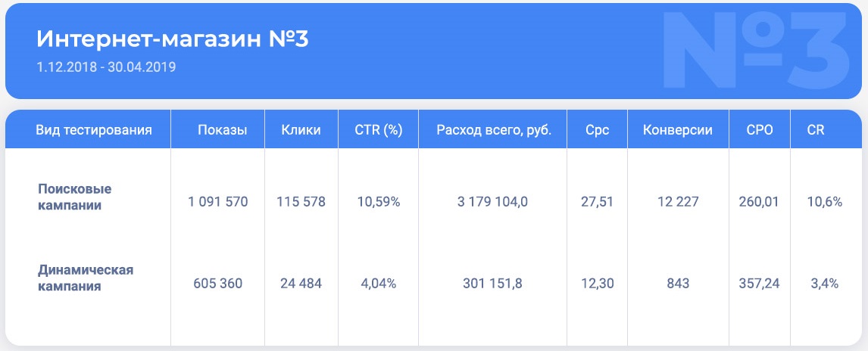Click the "CR" column header
This screenshot has height=351, width=868.
tap(816, 129)
